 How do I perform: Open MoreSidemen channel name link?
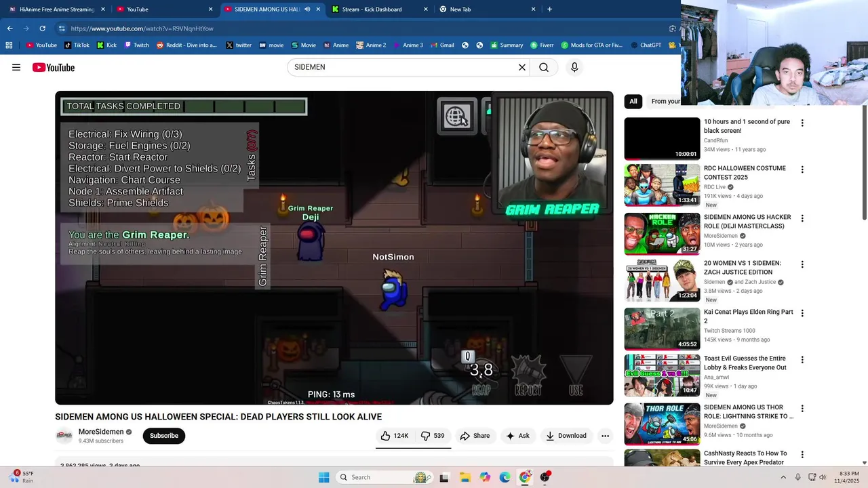pyautogui.click(x=101, y=432)
